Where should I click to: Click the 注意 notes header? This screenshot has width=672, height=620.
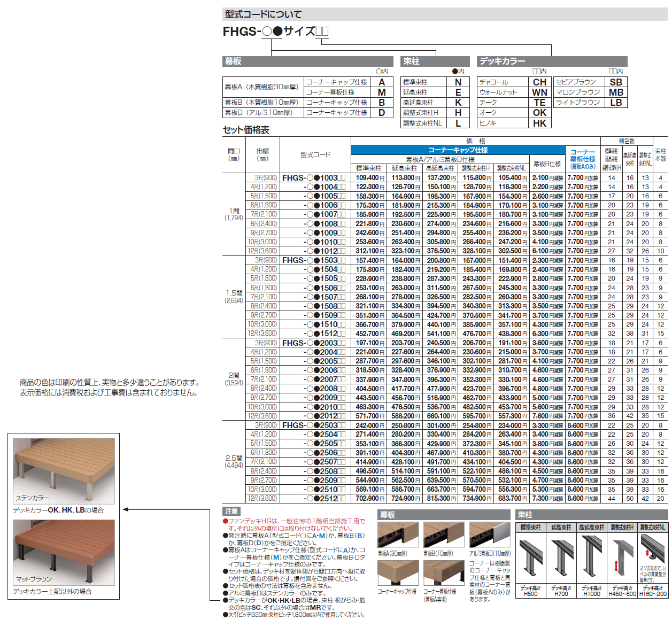point(231,511)
